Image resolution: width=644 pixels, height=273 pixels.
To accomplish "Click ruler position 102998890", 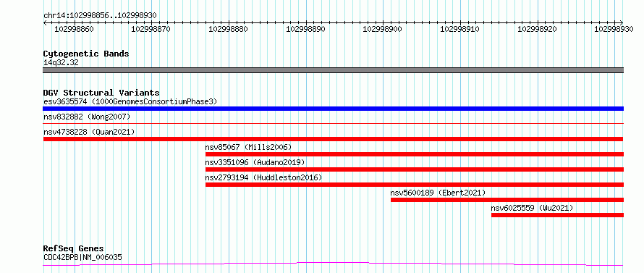I will [x=305, y=29].
